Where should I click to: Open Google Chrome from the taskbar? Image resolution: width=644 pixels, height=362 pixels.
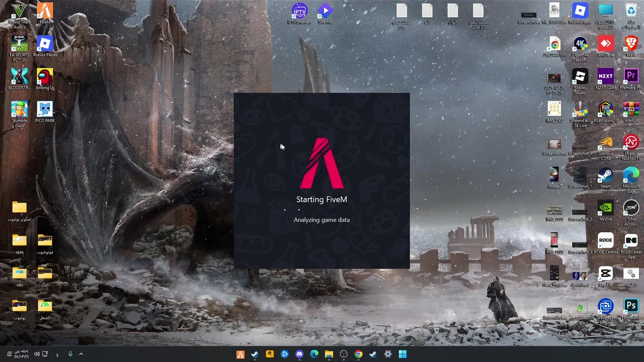[358, 354]
